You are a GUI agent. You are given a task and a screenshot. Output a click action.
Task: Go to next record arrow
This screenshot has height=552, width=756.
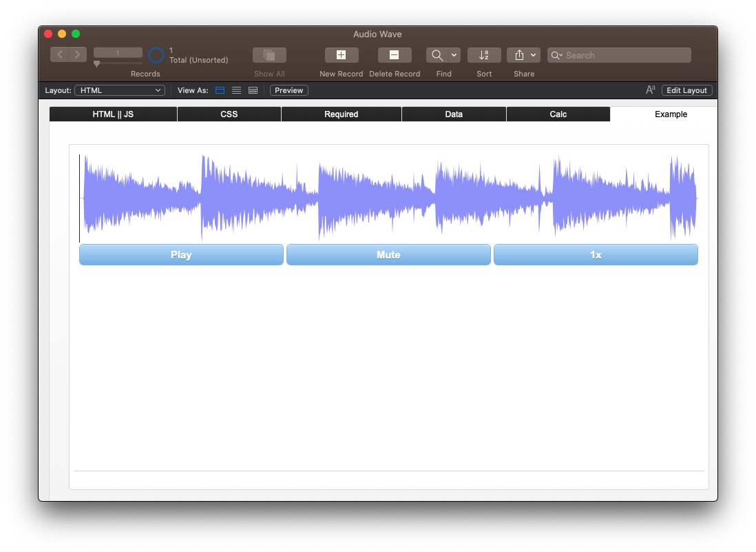coord(78,54)
